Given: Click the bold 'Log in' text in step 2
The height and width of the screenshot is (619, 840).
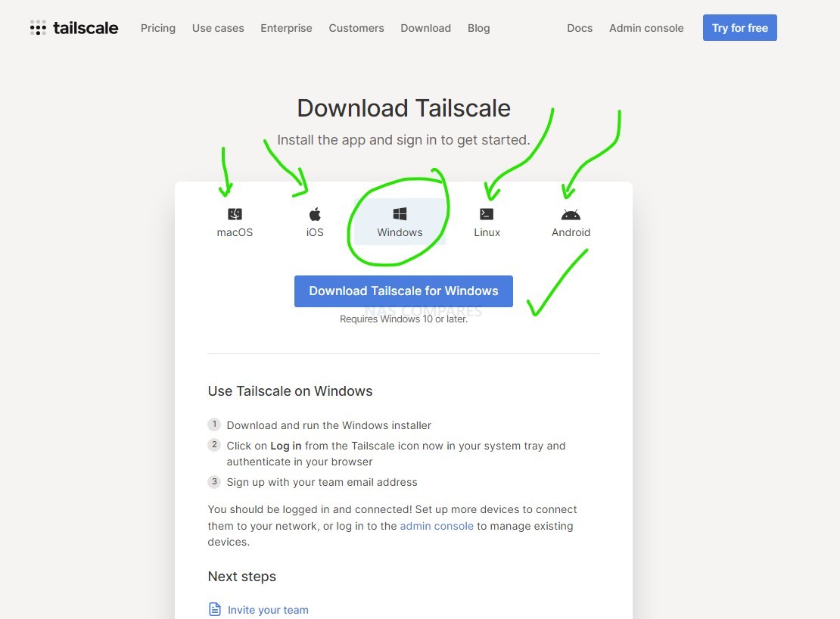Looking at the screenshot, I should click(x=285, y=446).
